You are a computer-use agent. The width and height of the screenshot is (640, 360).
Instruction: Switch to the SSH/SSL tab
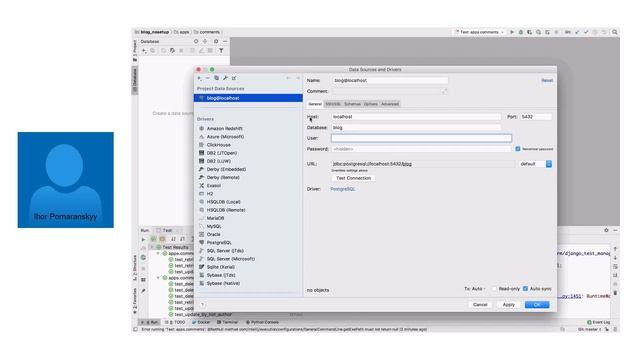click(x=333, y=104)
